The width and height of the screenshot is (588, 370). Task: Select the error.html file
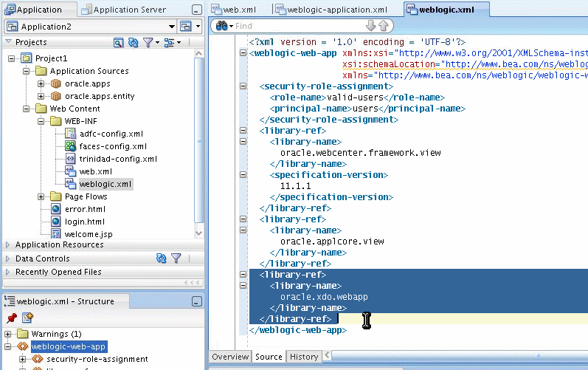85,209
